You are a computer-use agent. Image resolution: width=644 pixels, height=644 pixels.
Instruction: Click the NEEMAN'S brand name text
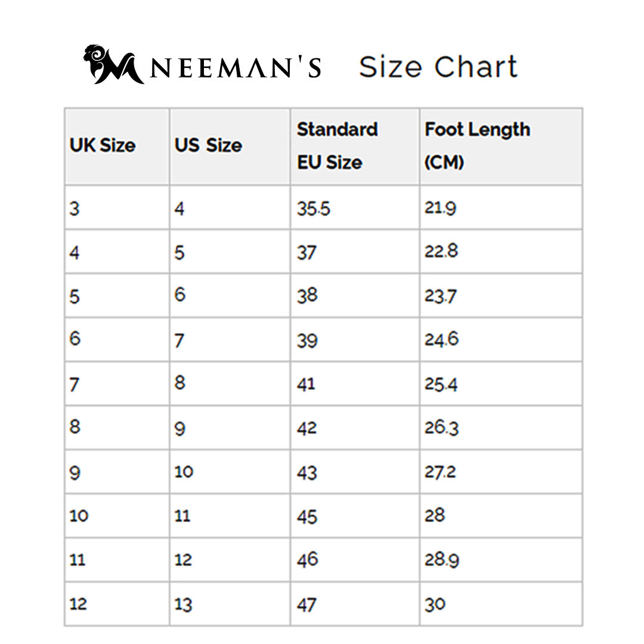pyautogui.click(x=236, y=68)
